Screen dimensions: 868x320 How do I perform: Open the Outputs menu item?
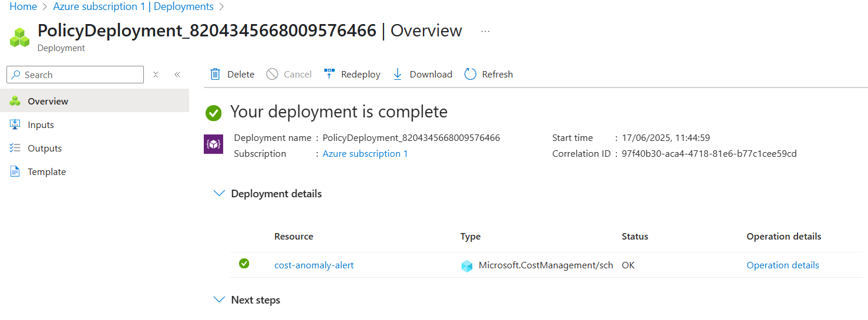click(95, 148)
